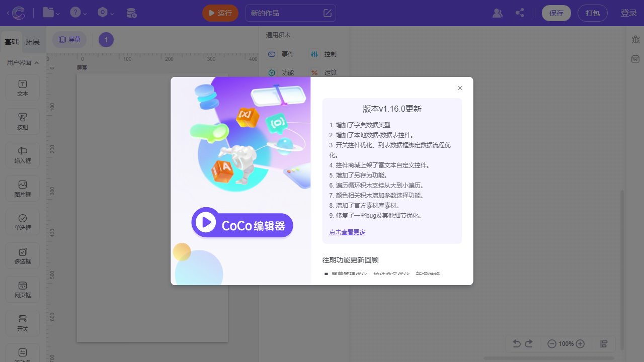Click the 点击查看更多 link
The width and height of the screenshot is (644, 362).
pyautogui.click(x=347, y=232)
